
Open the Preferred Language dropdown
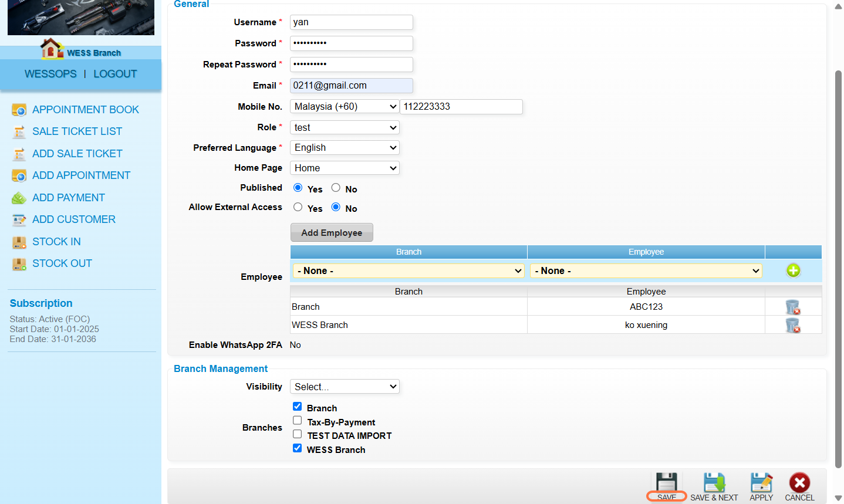[x=345, y=148]
